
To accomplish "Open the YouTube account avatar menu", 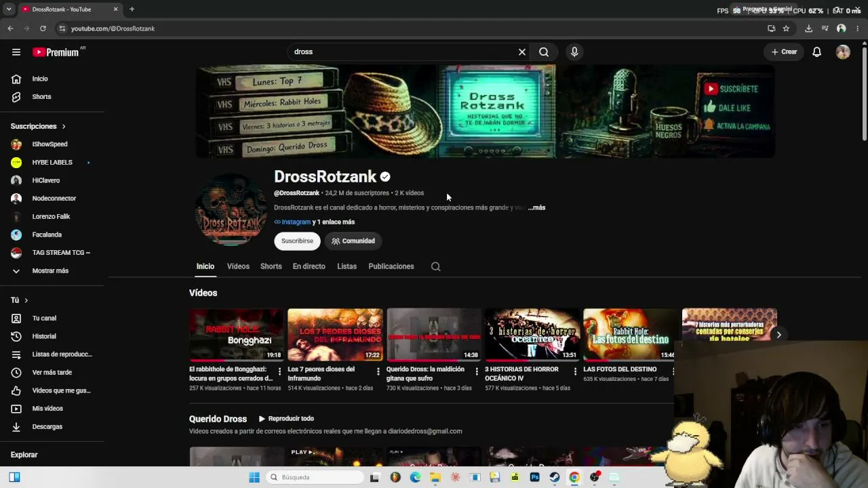I will click(x=843, y=52).
